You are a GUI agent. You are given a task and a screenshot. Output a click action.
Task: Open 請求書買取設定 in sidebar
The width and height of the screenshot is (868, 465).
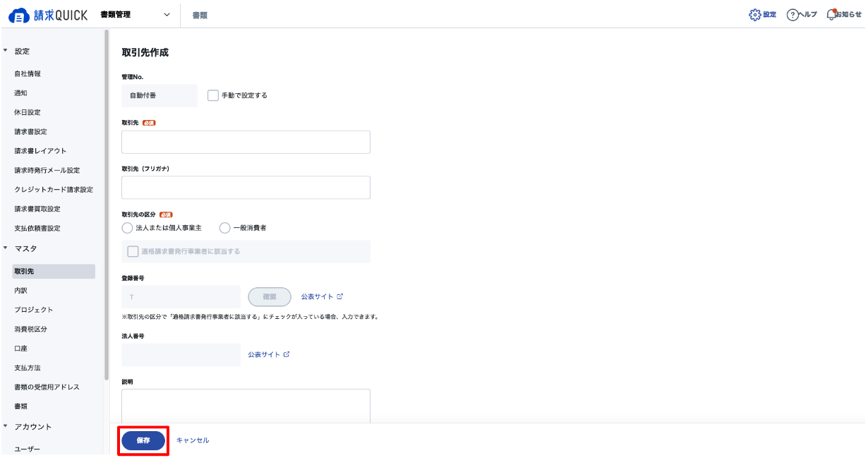point(37,209)
